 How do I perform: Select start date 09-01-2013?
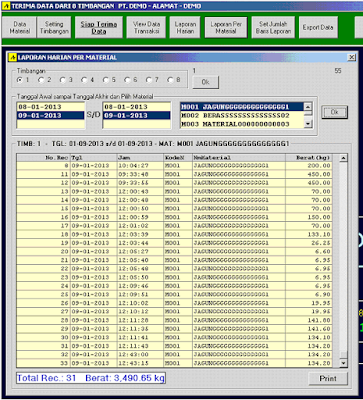tap(50, 116)
